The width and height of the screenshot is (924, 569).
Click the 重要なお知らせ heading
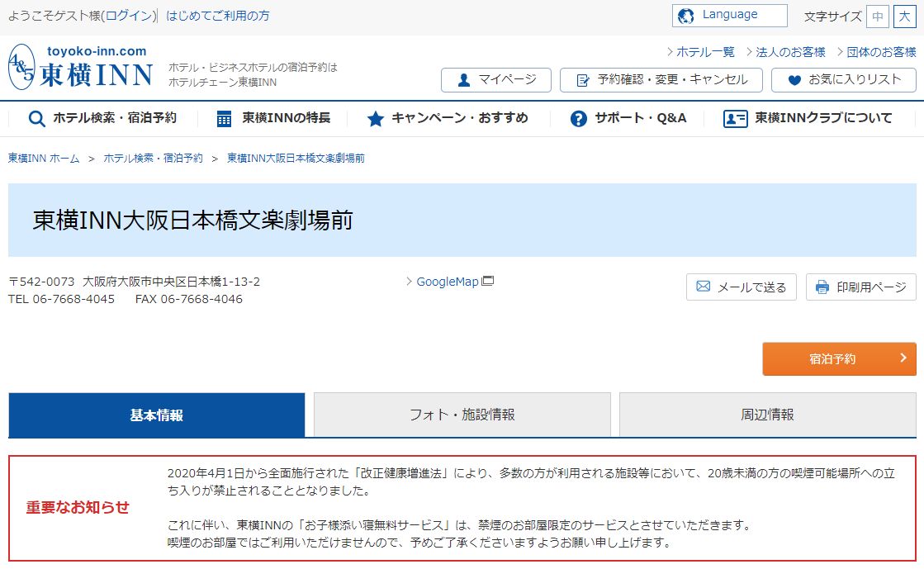point(77,508)
